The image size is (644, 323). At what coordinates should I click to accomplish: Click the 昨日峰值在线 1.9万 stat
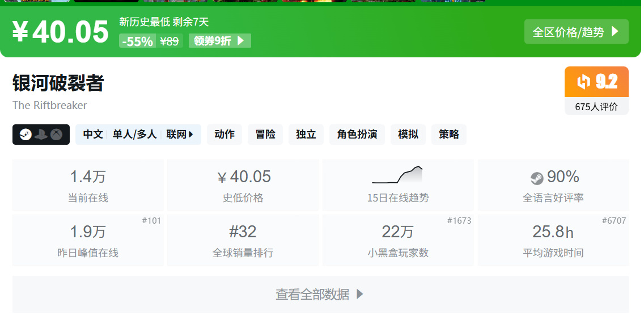pyautogui.click(x=88, y=240)
